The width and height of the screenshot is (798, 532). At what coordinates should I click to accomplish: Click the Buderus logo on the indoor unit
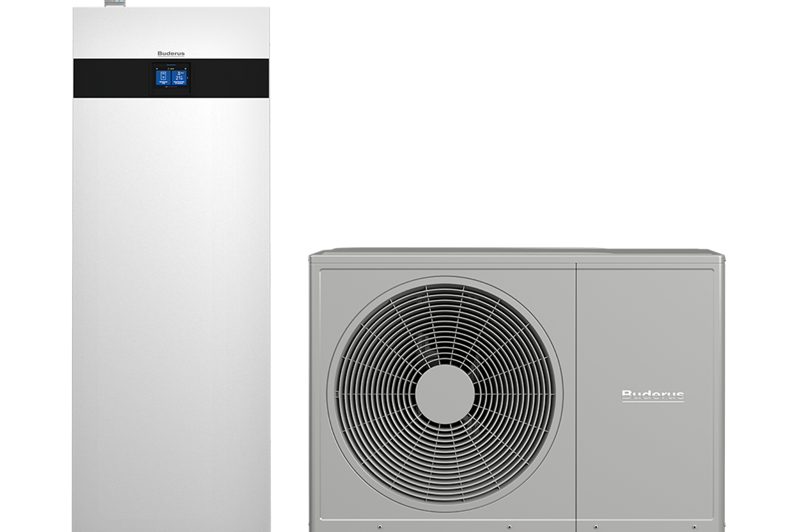tap(171, 54)
